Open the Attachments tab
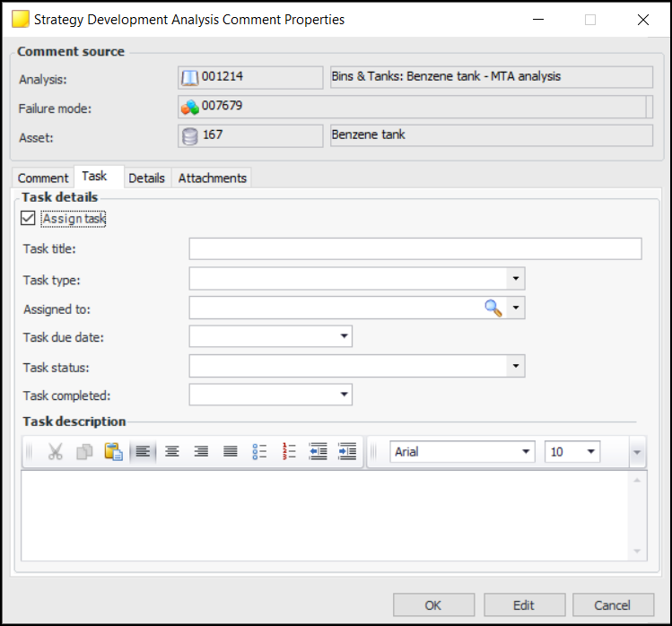Viewport: 672px width, 626px height. coord(212,178)
